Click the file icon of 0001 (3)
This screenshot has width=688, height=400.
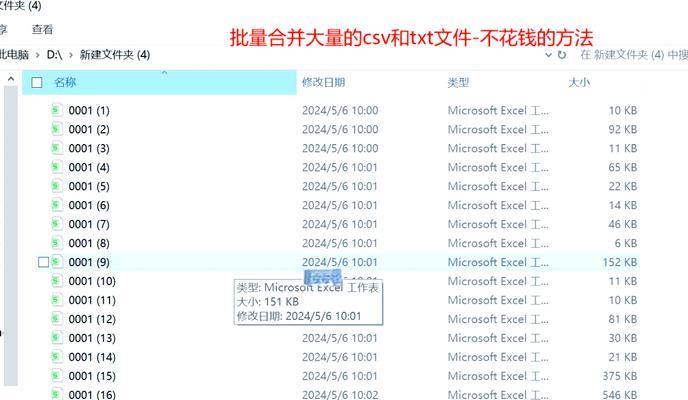[57, 148]
